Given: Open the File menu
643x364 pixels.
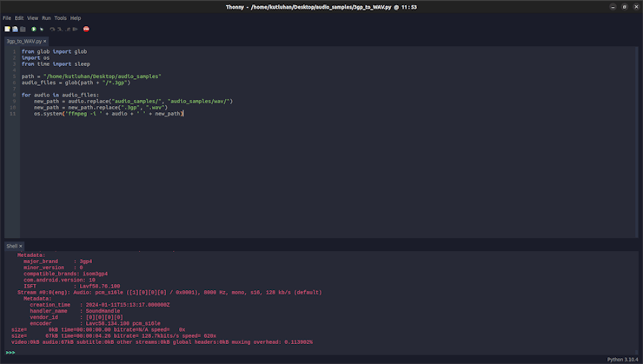Looking at the screenshot, I should pos(7,18).
